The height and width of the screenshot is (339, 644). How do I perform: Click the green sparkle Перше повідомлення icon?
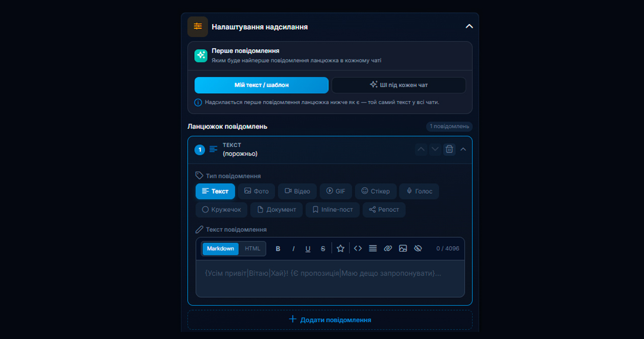[201, 56]
